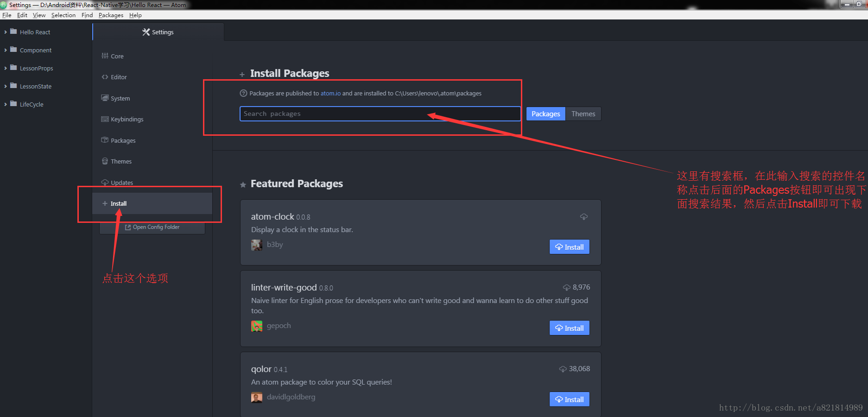868x417 pixels.
Task: Click the download count icon for linter-write-good
Action: tap(567, 287)
